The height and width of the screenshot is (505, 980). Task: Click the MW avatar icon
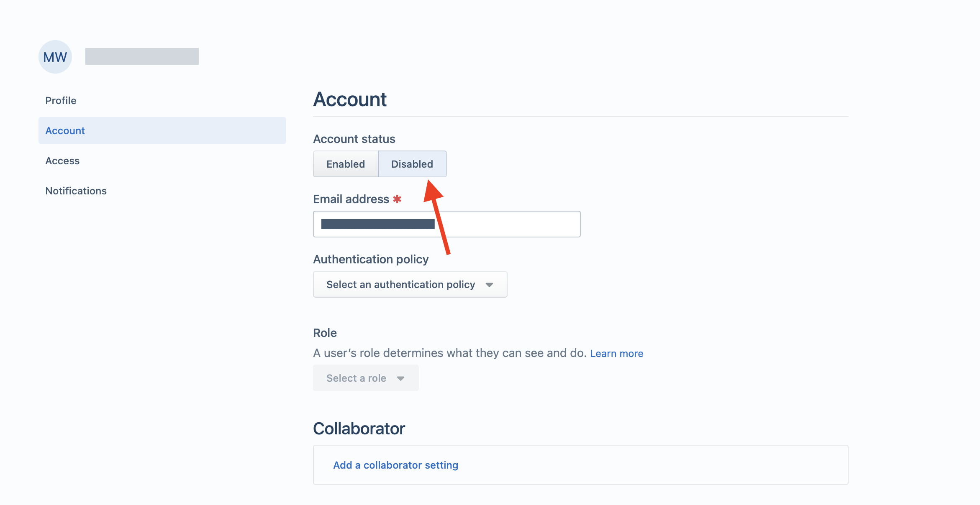pos(55,57)
